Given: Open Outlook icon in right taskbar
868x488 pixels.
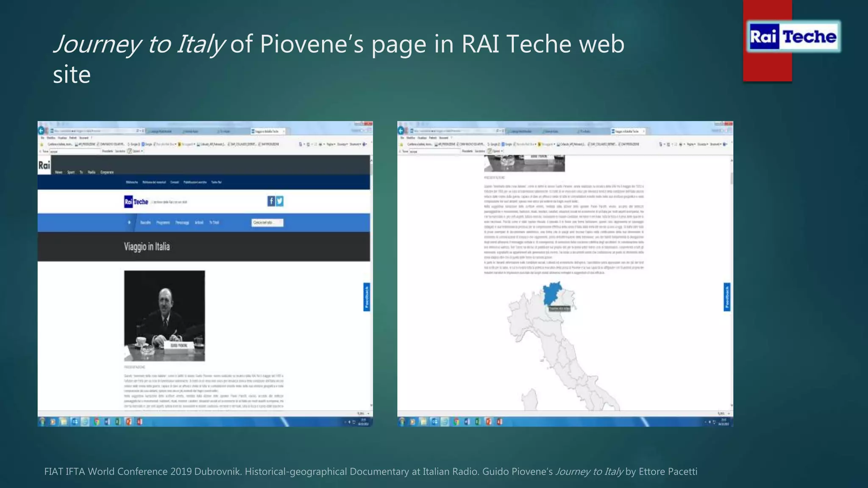Looking at the screenshot, I should tap(434, 421).
